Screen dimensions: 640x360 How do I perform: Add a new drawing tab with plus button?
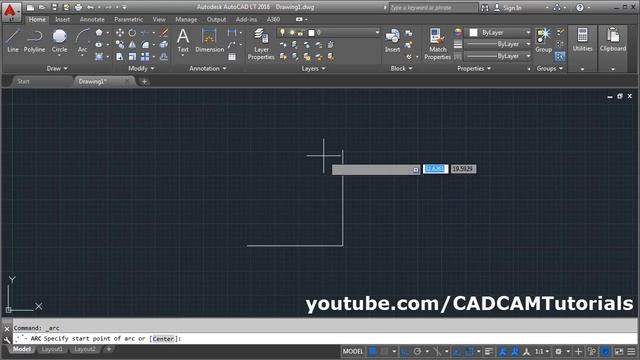(144, 82)
